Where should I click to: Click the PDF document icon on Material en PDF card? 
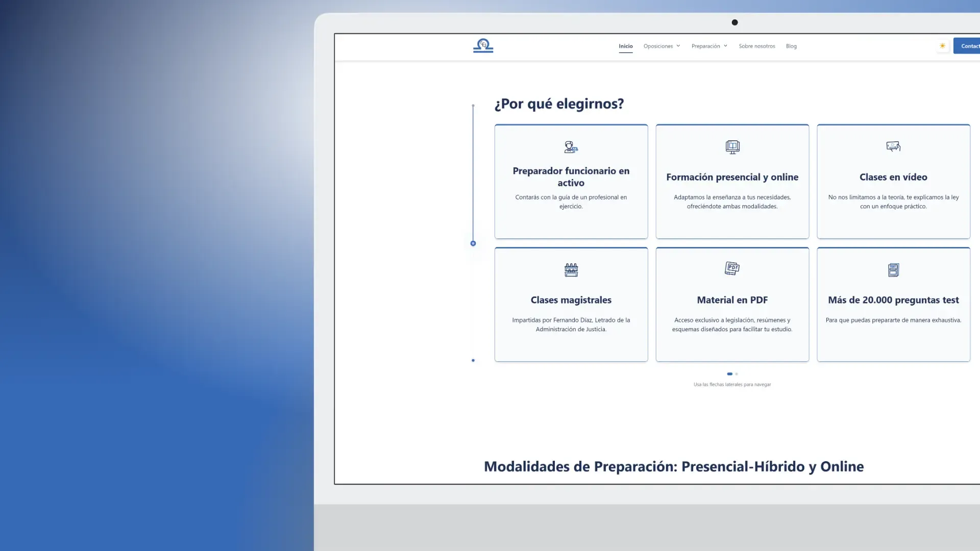pyautogui.click(x=732, y=268)
